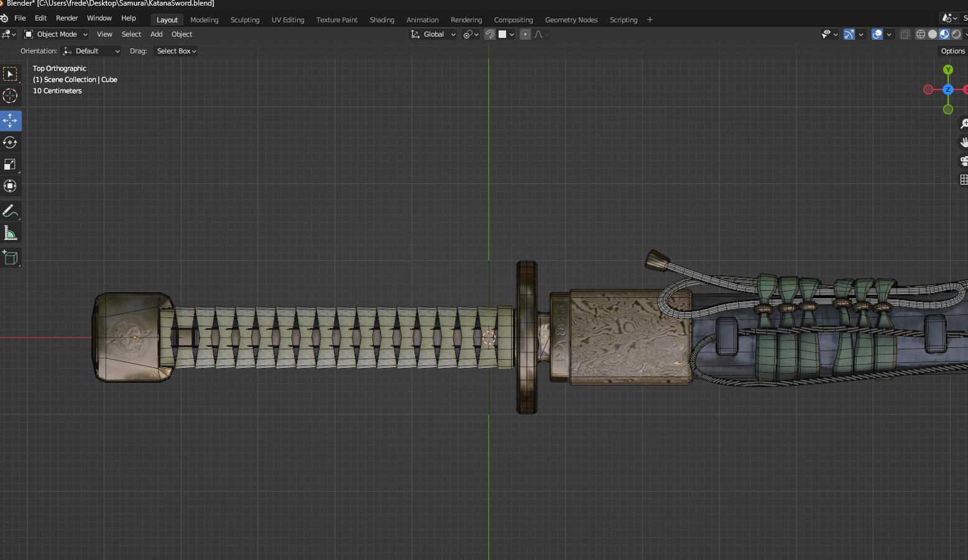Viewport: 968px width, 560px height.
Task: Open the Window menu
Action: 99,18
